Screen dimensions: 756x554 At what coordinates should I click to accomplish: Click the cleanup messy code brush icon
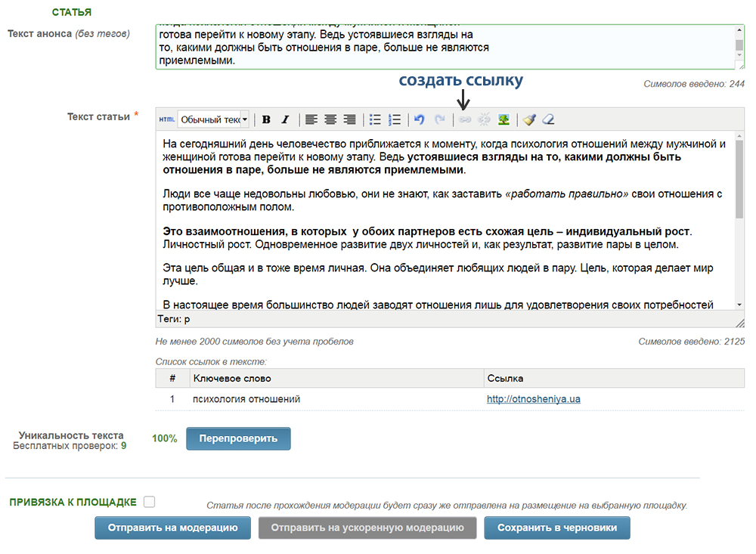[x=529, y=119]
